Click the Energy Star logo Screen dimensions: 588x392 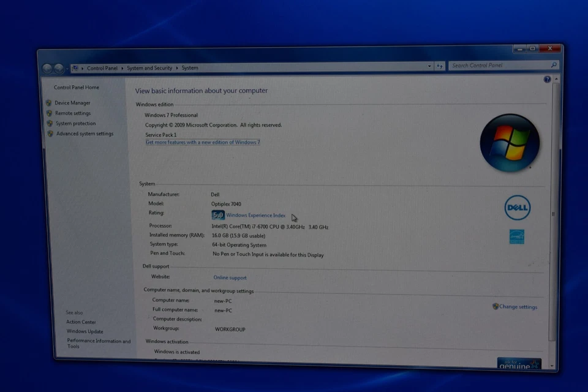pyautogui.click(x=516, y=236)
